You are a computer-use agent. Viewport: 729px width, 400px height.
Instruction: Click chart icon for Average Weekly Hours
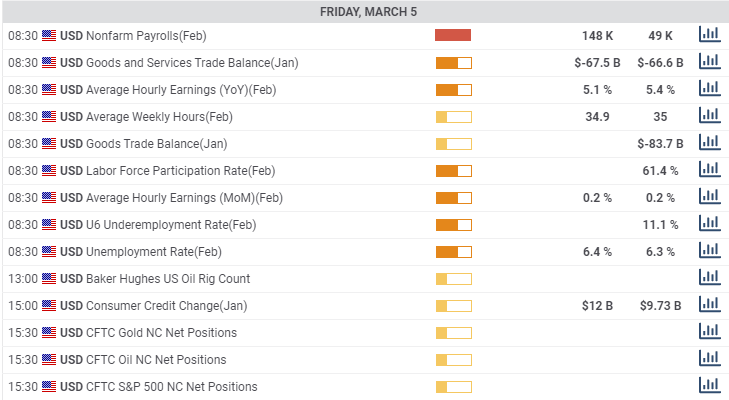[709, 116]
